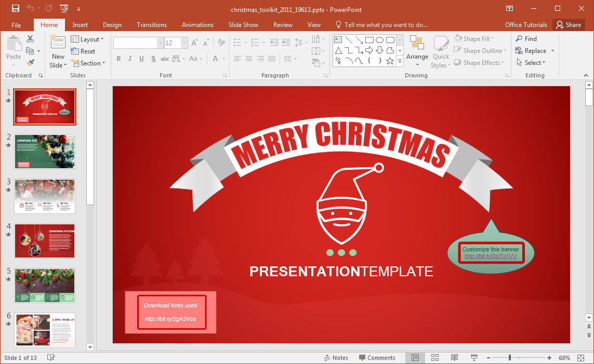Select slide 3 thumbnail

pyautogui.click(x=45, y=196)
